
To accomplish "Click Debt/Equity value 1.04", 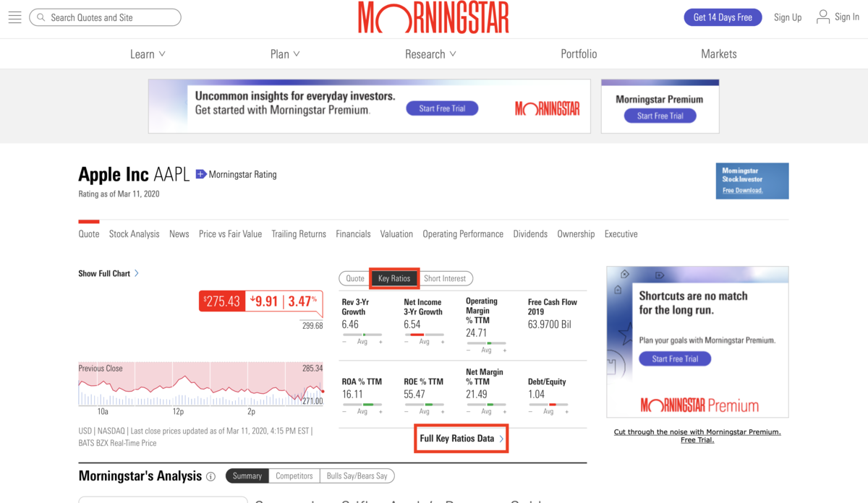I will [x=536, y=394].
